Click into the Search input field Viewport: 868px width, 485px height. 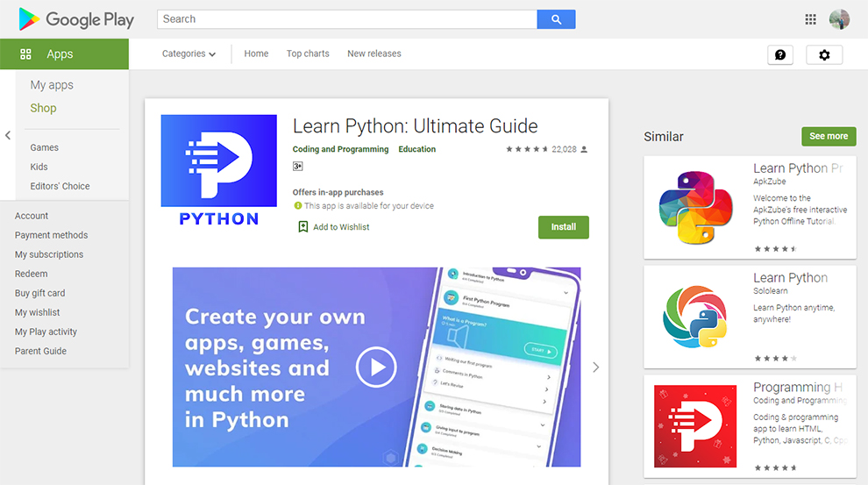pos(347,19)
